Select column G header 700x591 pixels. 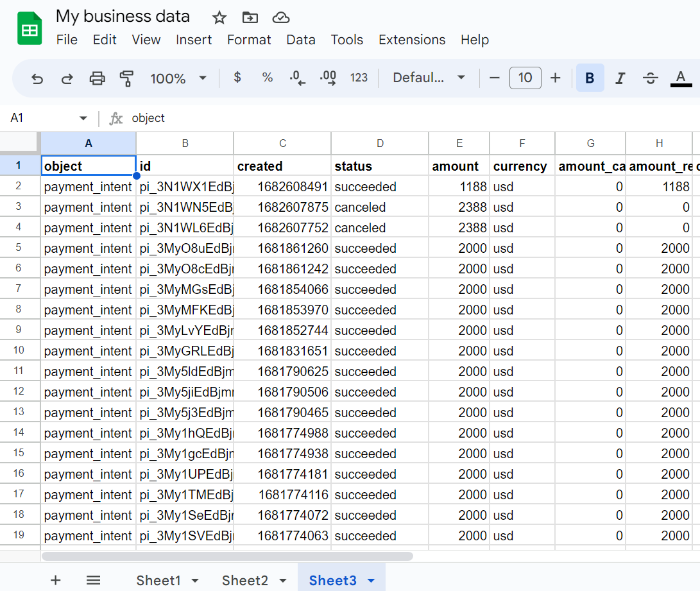(x=590, y=143)
